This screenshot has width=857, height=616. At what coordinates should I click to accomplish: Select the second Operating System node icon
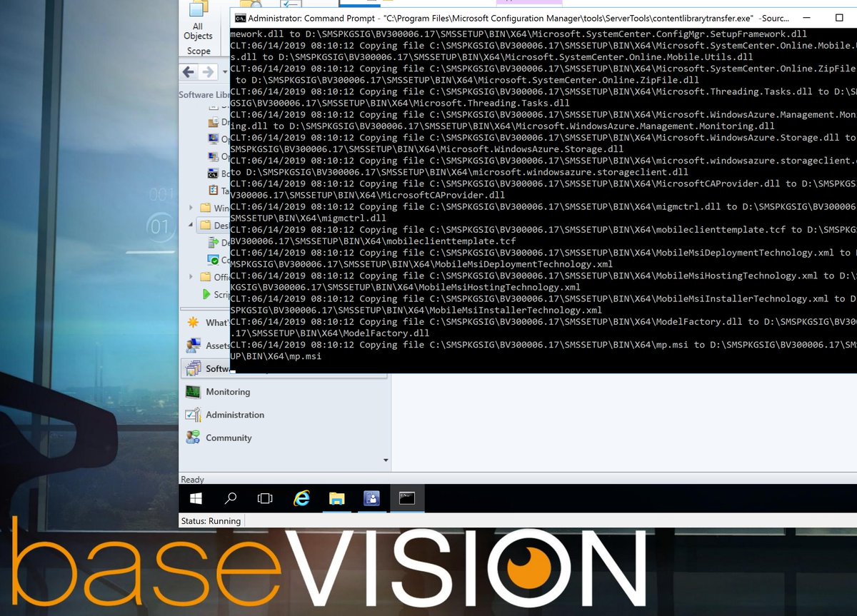coord(214,156)
